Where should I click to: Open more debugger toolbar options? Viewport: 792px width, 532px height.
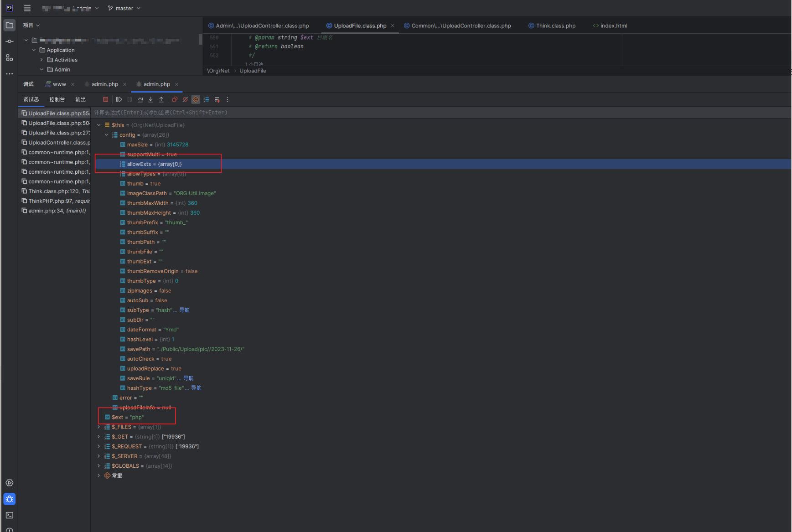[228, 99]
